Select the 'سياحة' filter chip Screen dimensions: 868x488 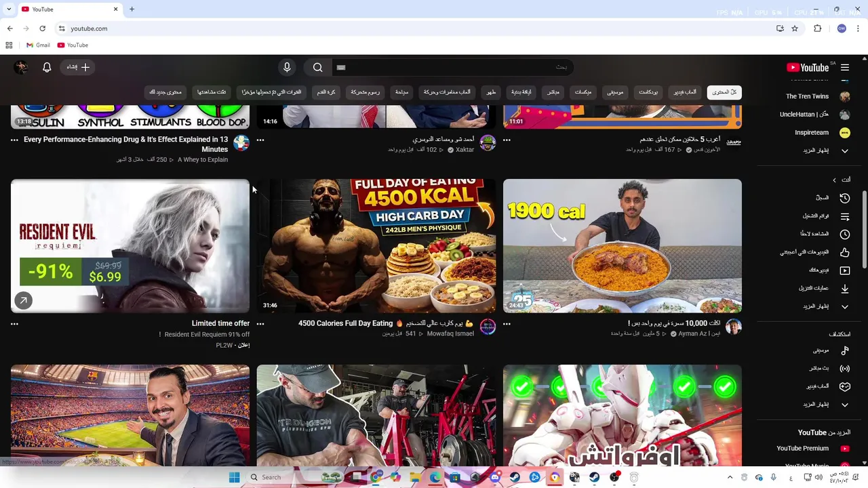pyautogui.click(x=402, y=92)
